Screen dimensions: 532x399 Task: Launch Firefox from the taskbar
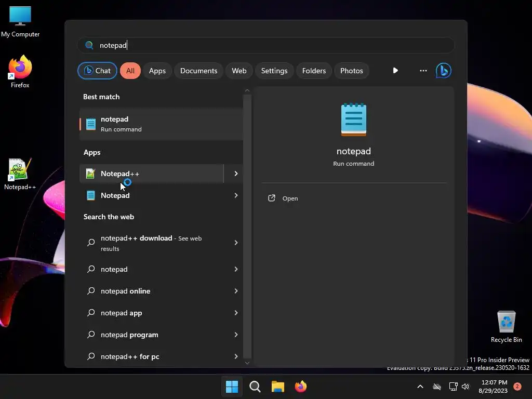[x=301, y=387]
